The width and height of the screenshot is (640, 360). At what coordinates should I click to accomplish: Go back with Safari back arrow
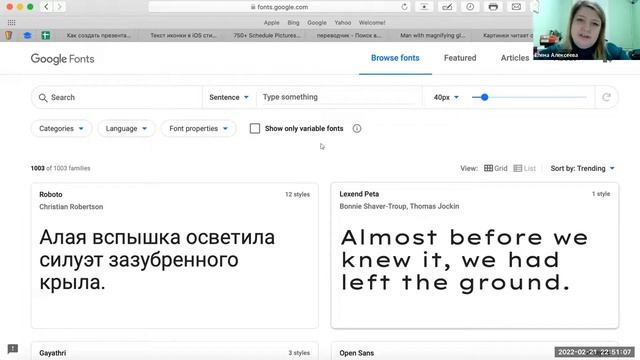(x=47, y=7)
